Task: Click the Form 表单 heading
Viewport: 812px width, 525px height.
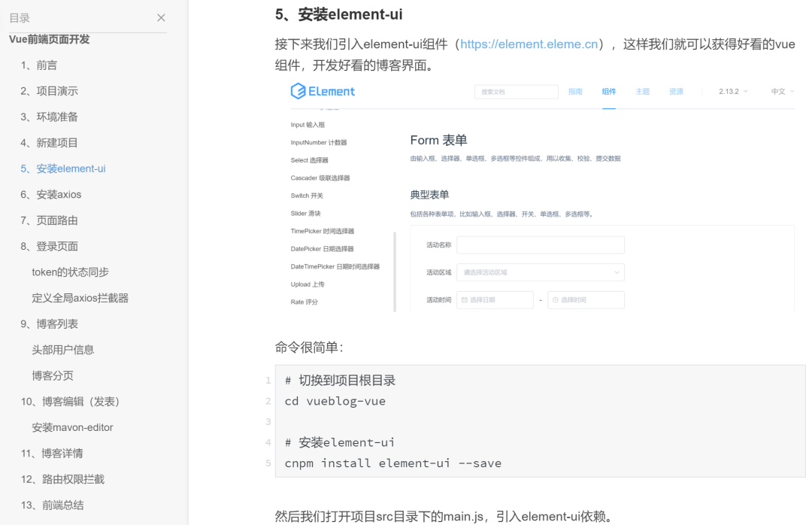Action: pyautogui.click(x=438, y=141)
